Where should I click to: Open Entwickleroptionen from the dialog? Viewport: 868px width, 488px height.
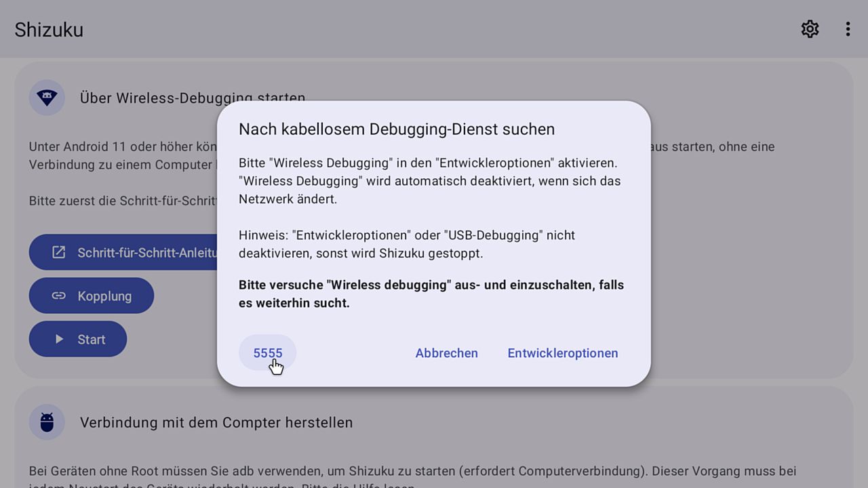point(563,353)
